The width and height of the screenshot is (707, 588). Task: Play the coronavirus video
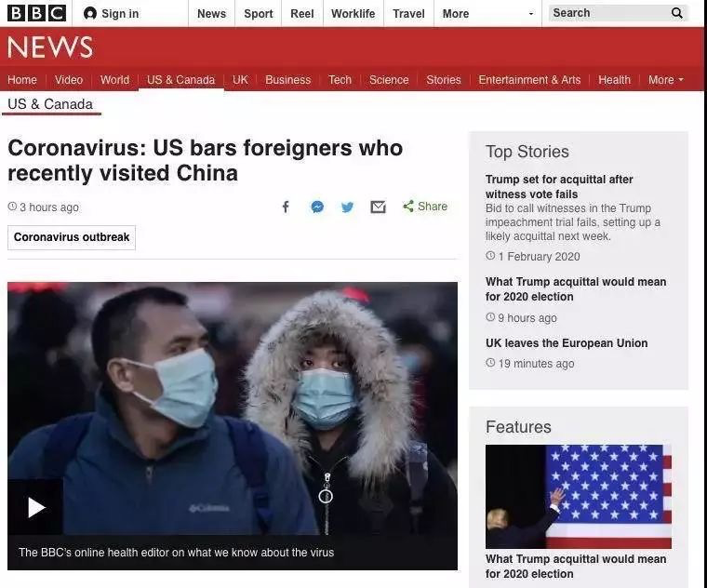pos(35,507)
